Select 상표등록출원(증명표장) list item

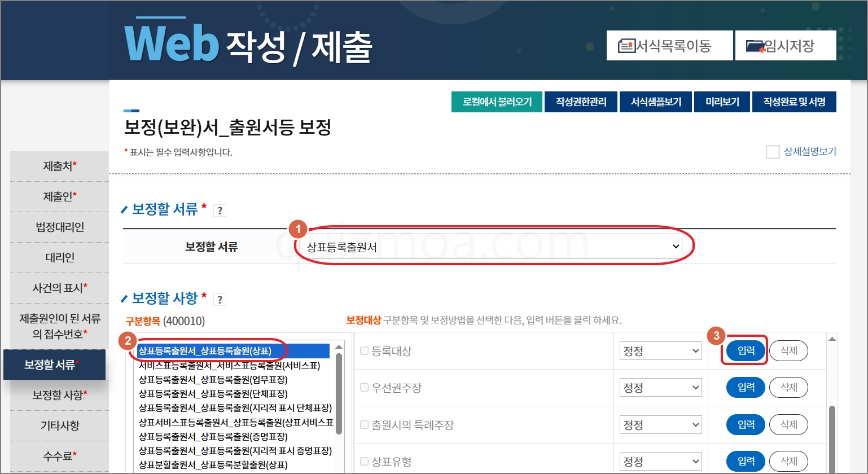[233, 437]
